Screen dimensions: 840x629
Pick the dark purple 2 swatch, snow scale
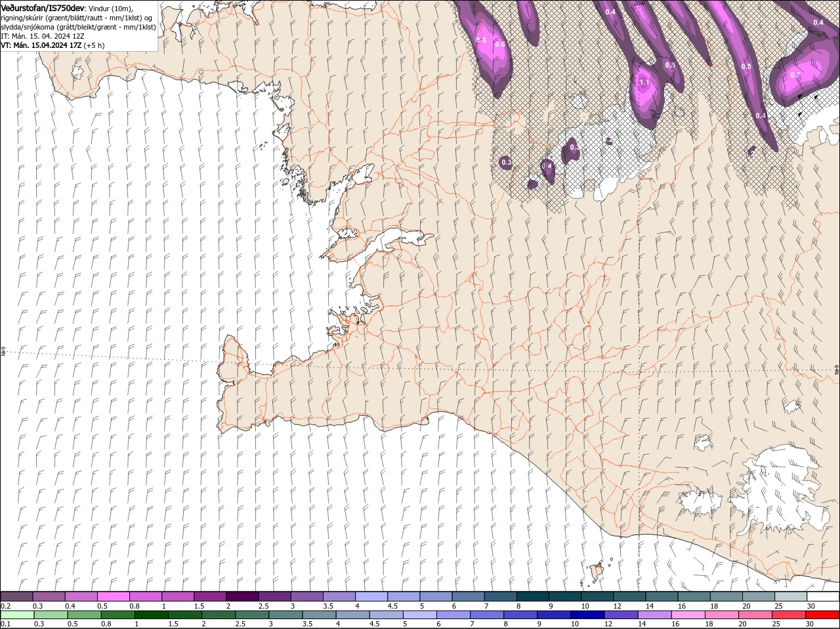(243, 596)
